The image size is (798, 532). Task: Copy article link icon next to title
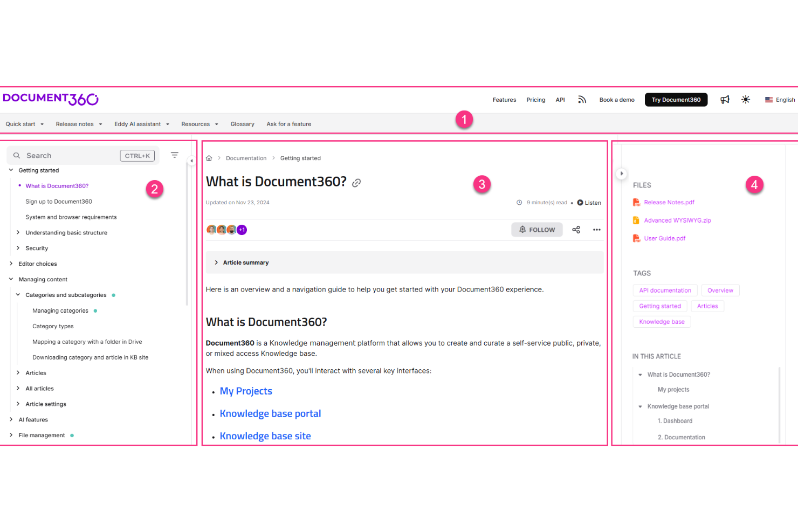tap(356, 183)
